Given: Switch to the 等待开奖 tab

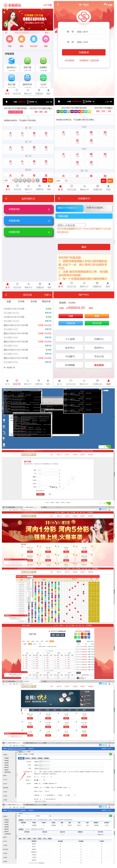Looking at the screenshot, I should 46,302.
